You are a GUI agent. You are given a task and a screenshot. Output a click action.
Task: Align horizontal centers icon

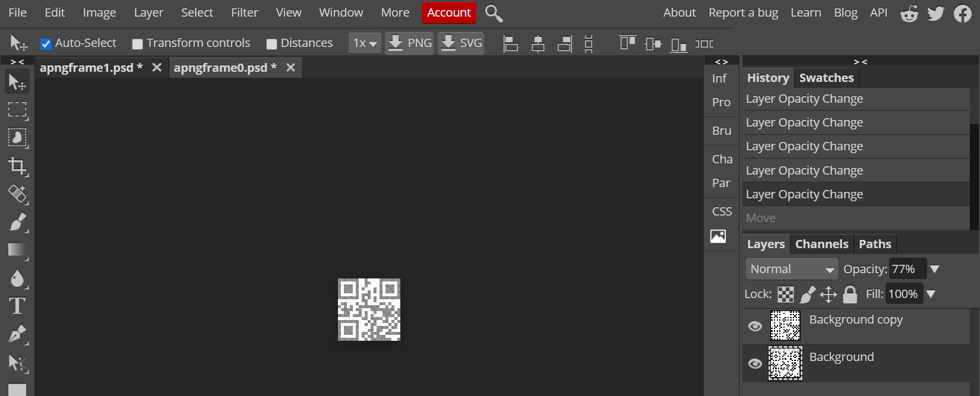(x=538, y=43)
